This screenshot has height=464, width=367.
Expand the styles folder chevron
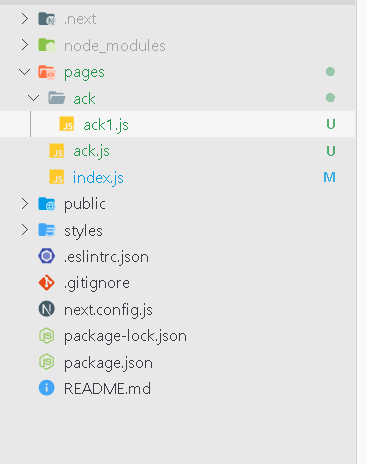coord(25,230)
